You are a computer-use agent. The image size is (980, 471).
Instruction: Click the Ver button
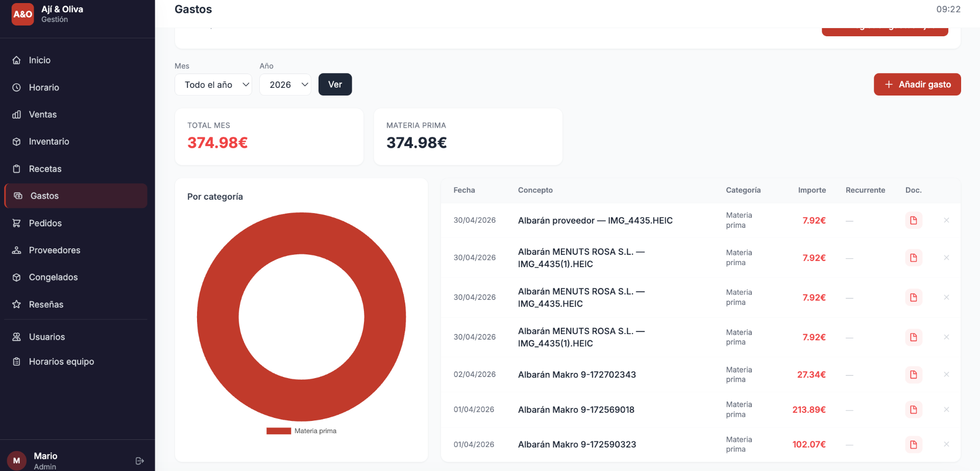click(335, 84)
